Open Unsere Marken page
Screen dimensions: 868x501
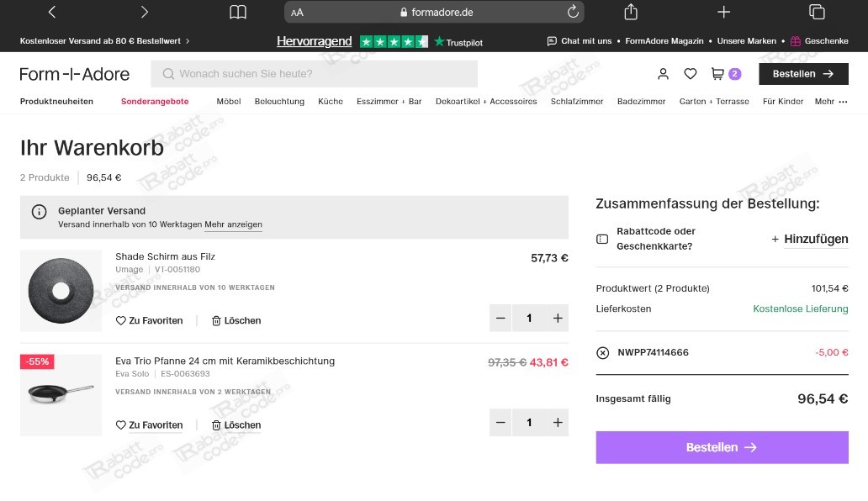pyautogui.click(x=746, y=41)
